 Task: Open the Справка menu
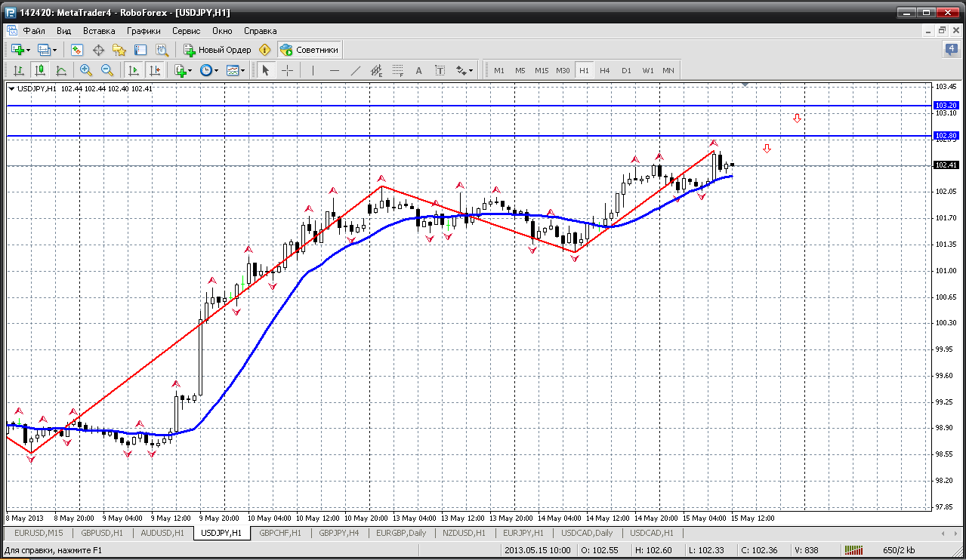[260, 31]
